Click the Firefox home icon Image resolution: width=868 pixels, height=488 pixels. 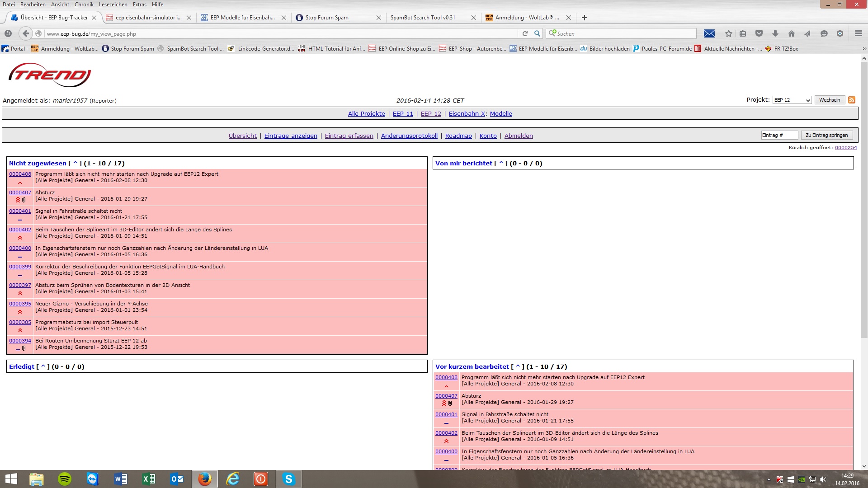(791, 33)
